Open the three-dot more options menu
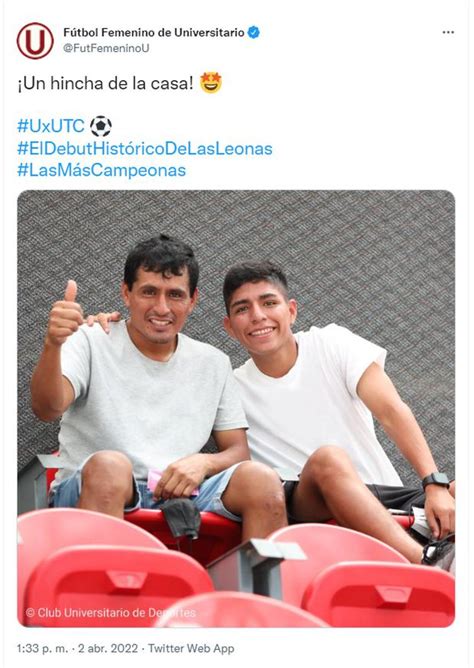The image size is (474, 668). click(x=448, y=32)
